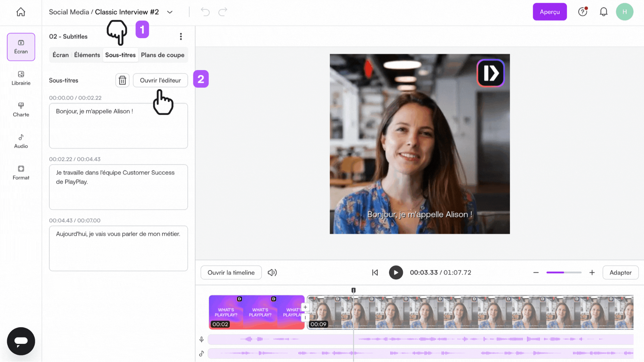The height and width of the screenshot is (362, 644).
Task: Open the chat support bubble
Action: 21,341
